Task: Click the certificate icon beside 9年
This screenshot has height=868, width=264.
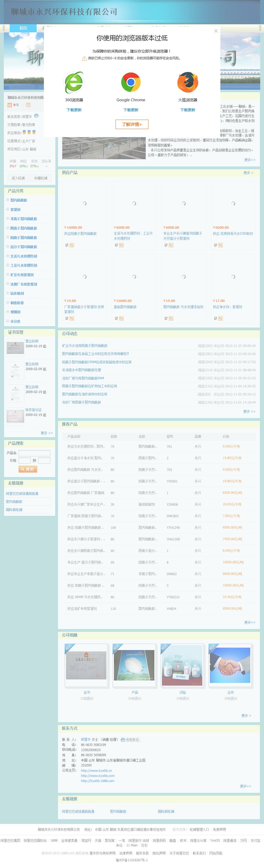Action: point(28,105)
